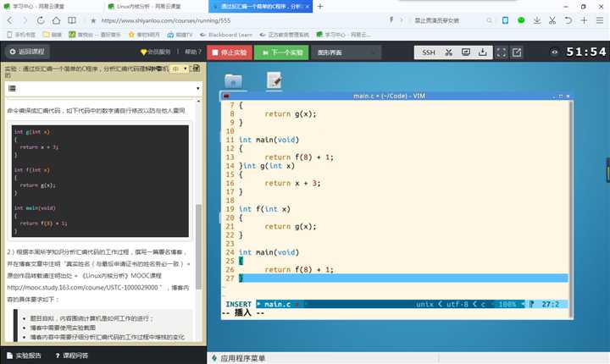610x364 pixels.
Task: Open the font size dropdown in instructions header
Action: pyautogui.click(x=180, y=69)
